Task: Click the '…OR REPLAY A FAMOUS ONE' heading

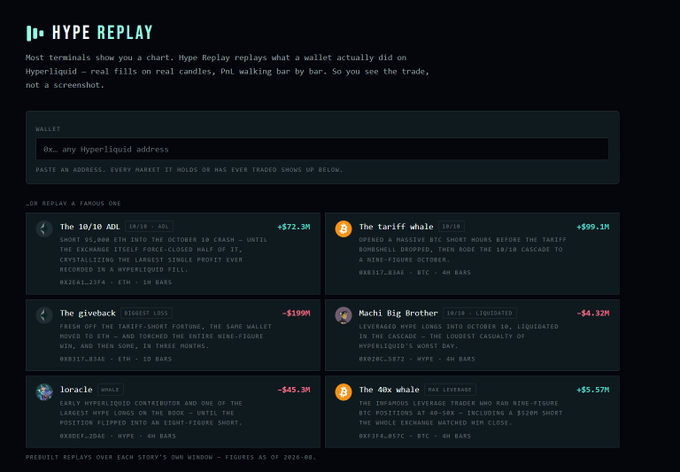Action: (73, 203)
